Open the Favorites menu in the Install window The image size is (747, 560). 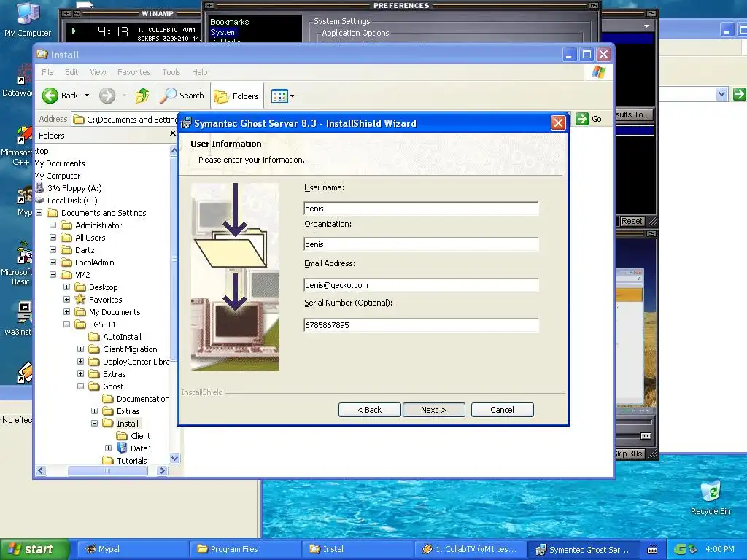[x=134, y=72]
